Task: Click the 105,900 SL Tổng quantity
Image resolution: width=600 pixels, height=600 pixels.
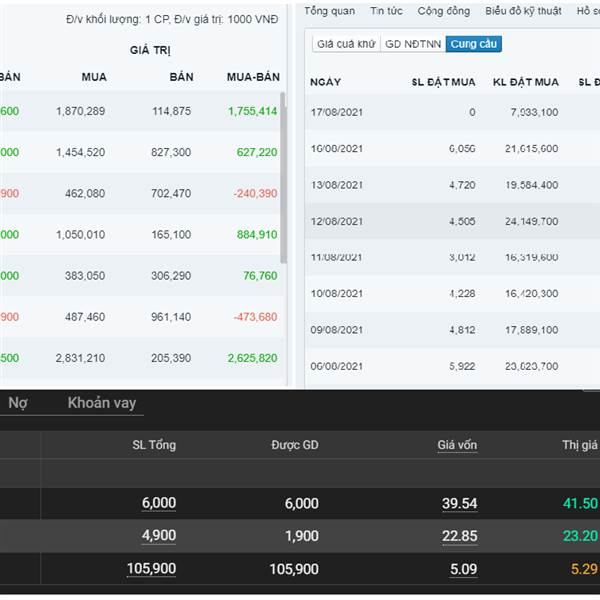Action: pos(151,569)
